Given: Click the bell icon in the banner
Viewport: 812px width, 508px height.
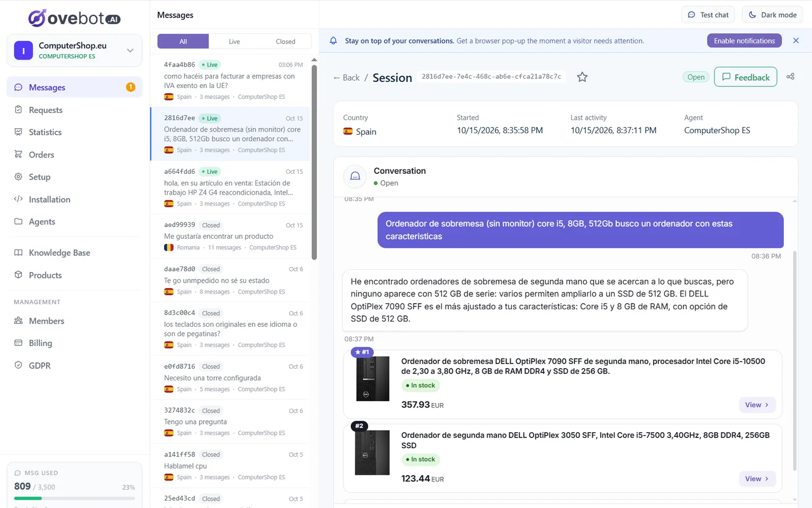Looking at the screenshot, I should pyautogui.click(x=333, y=41).
